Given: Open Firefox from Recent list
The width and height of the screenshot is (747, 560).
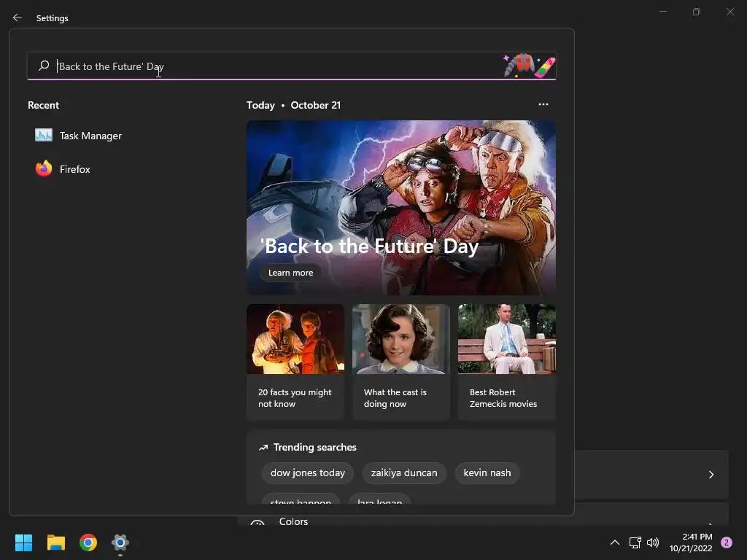Looking at the screenshot, I should point(63,169).
